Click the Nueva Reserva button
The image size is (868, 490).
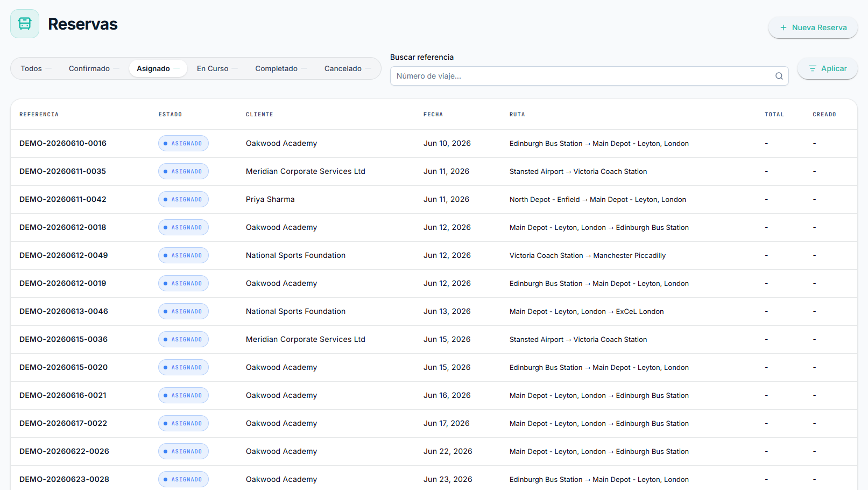[813, 27]
